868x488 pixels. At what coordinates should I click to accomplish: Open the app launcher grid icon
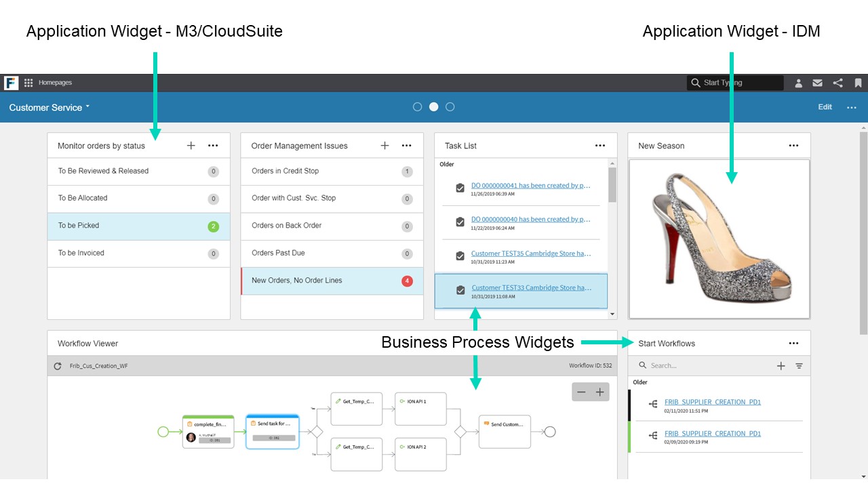click(28, 83)
